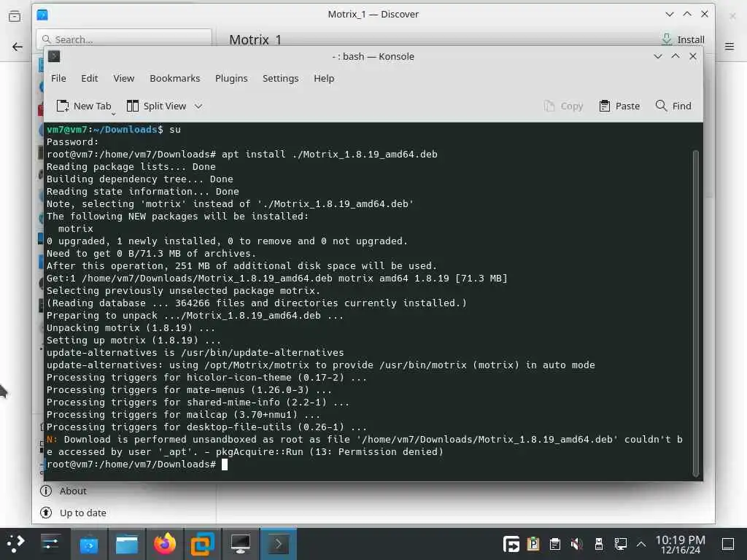This screenshot has height=560, width=747.
Task: Click the remote desktop tray icon
Action: [511, 544]
